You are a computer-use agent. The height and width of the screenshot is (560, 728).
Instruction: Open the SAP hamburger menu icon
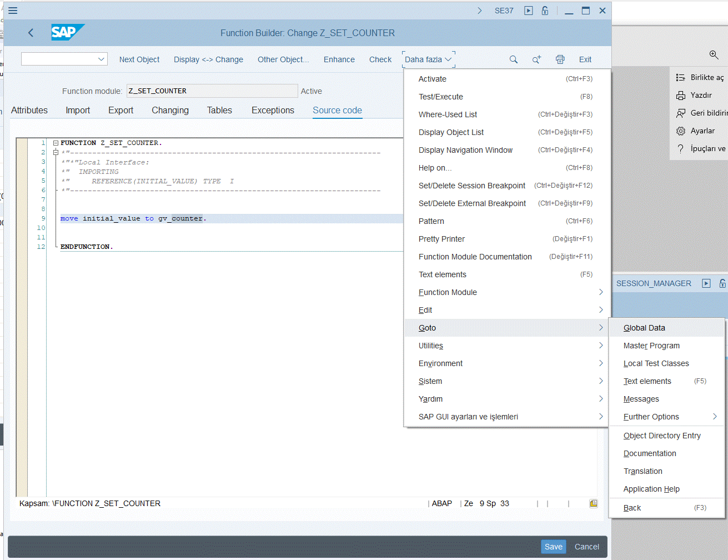[x=13, y=11]
